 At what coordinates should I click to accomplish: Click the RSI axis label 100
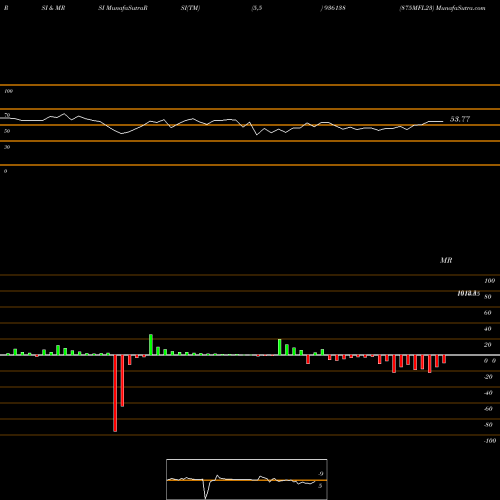pos(8,91)
